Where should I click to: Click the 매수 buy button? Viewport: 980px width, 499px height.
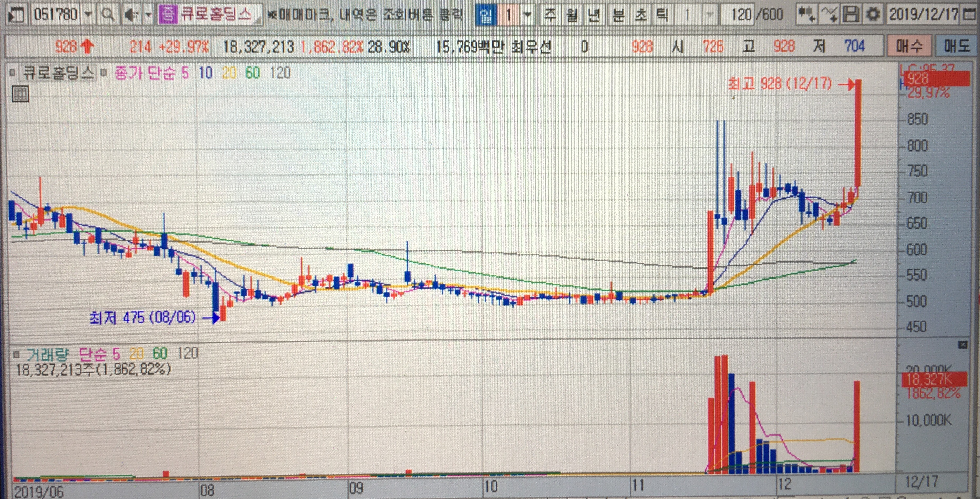909,47
